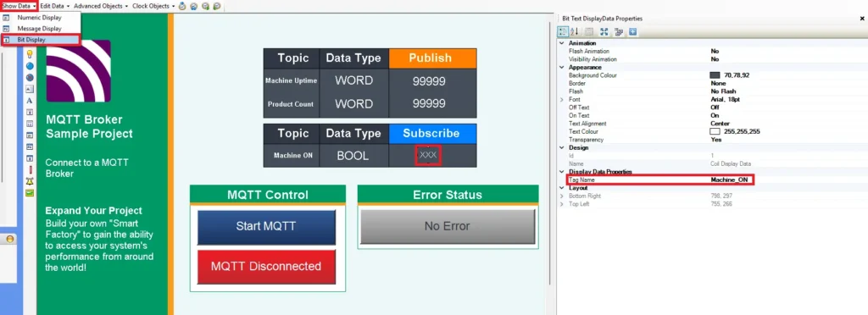Click the blue Subscribe header
Viewport: 868px width, 315px height.
[432, 134]
